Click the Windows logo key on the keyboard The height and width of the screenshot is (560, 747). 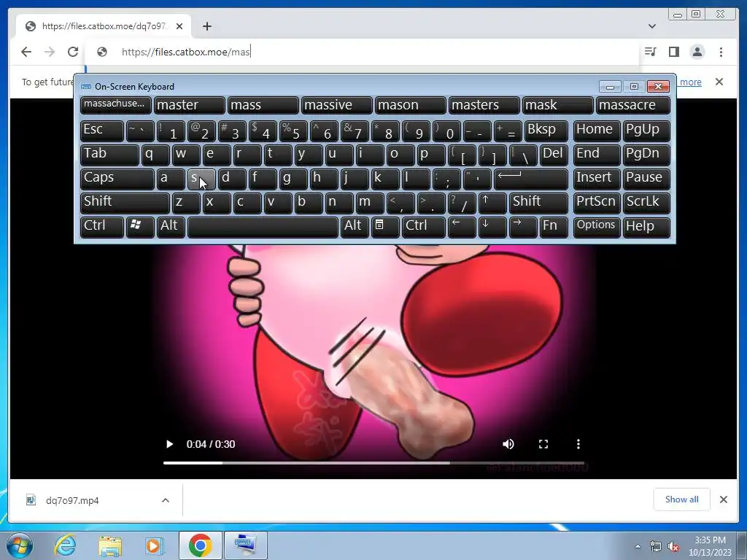(x=140, y=227)
